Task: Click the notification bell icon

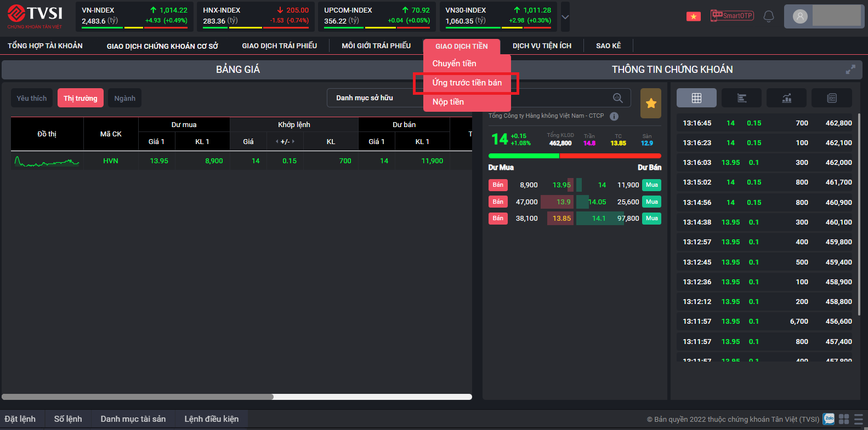Action: pyautogui.click(x=769, y=16)
